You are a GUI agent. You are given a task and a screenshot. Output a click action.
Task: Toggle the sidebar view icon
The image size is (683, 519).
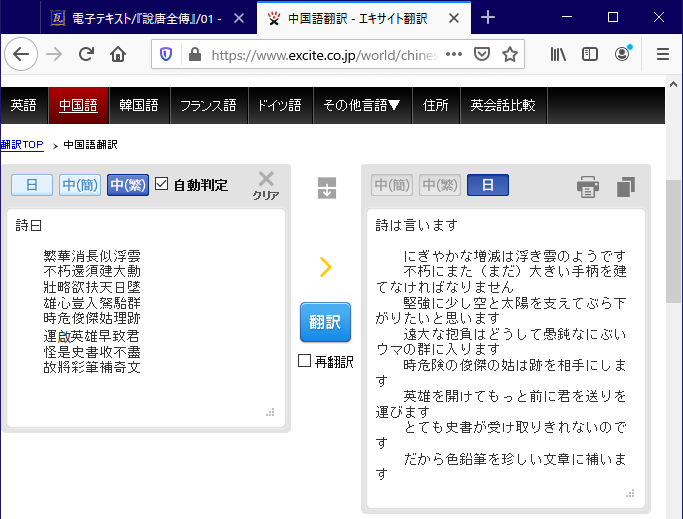coord(590,54)
